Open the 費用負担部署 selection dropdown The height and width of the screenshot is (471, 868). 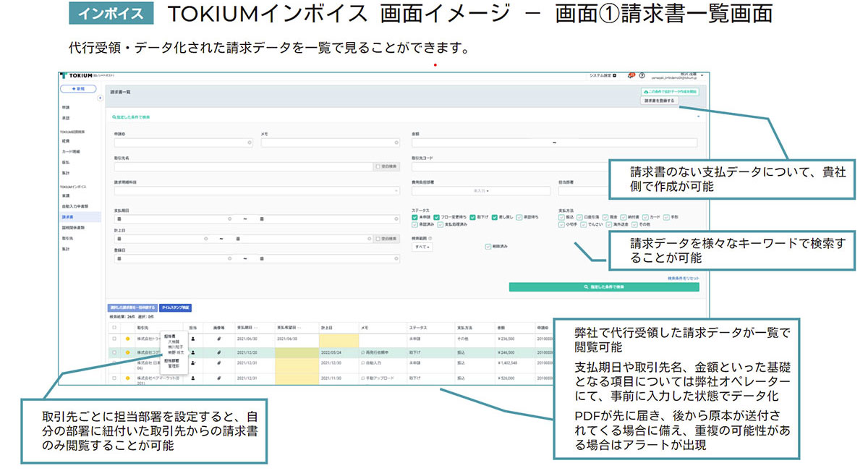click(481, 191)
